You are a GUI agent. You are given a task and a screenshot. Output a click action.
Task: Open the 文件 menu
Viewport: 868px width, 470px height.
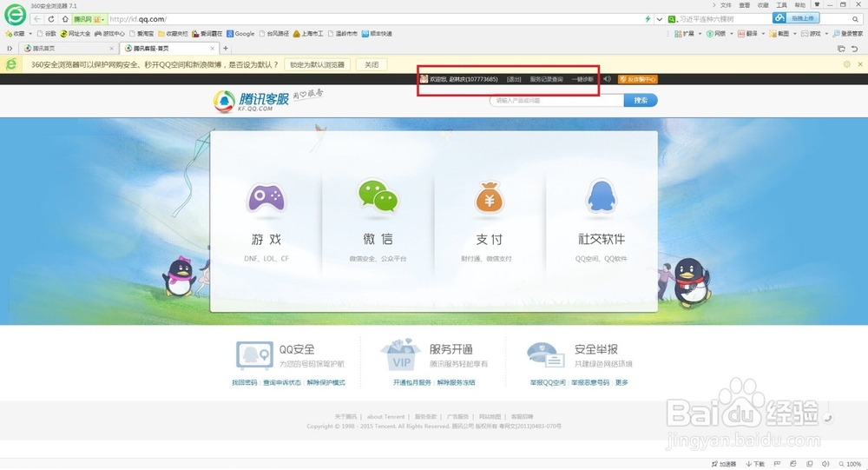[726, 5]
